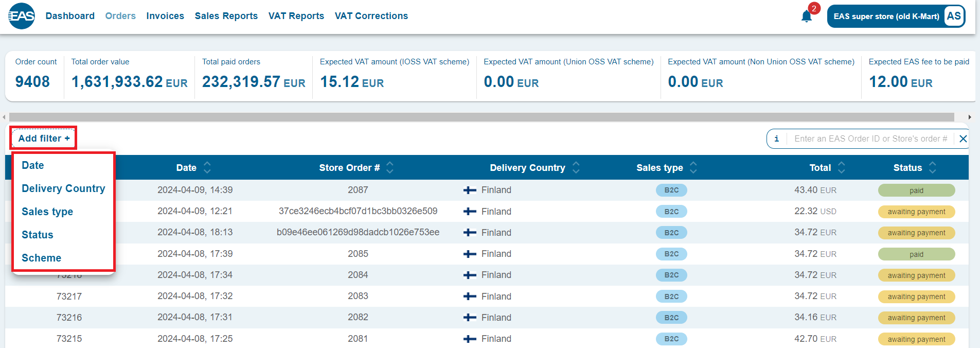980x348 pixels.
Task: Choose Delivery Country filter option
Action: coord(63,188)
